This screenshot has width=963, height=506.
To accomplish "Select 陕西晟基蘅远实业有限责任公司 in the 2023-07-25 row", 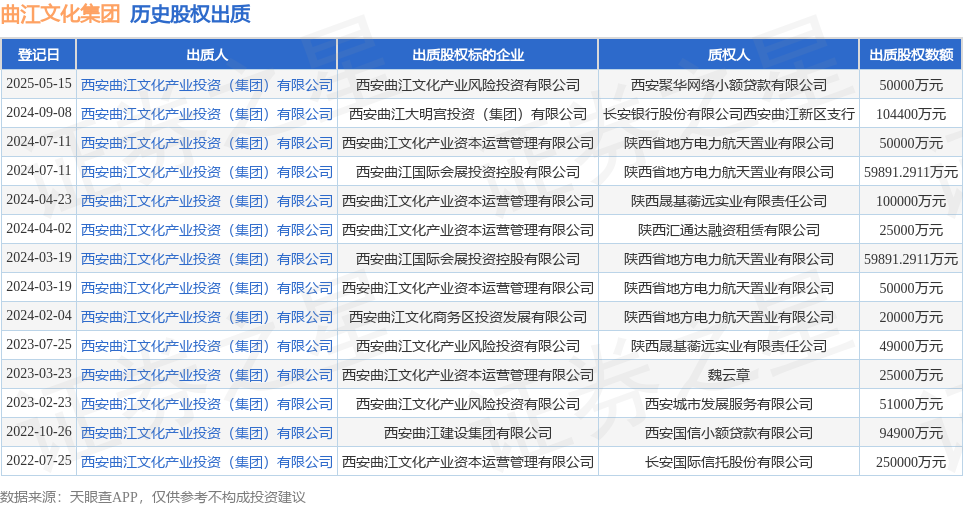I will pos(728,346).
